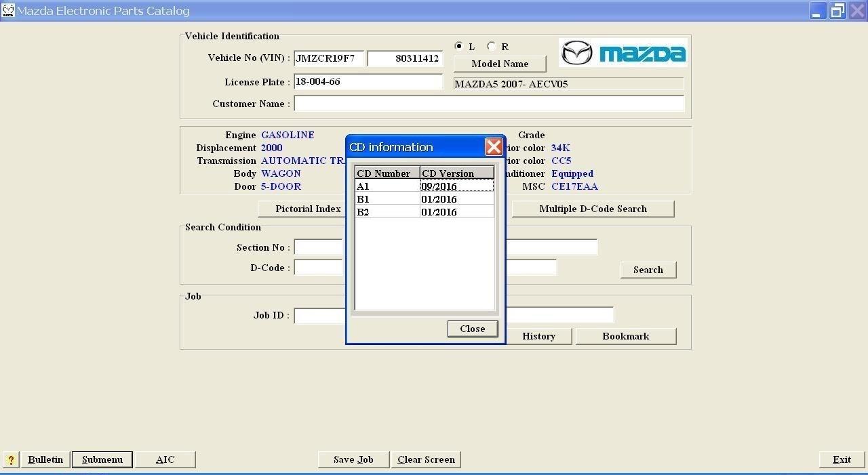The height and width of the screenshot is (475, 868).
Task: Open Multiple D-Code Search
Action: [x=593, y=209]
